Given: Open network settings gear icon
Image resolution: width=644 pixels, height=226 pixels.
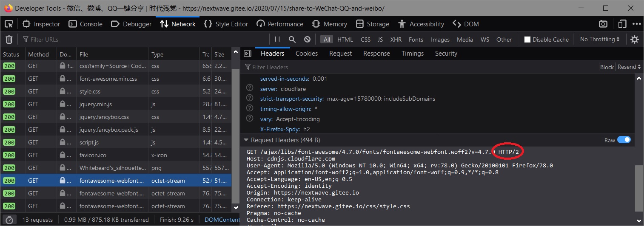Looking at the screenshot, I should click(x=635, y=40).
